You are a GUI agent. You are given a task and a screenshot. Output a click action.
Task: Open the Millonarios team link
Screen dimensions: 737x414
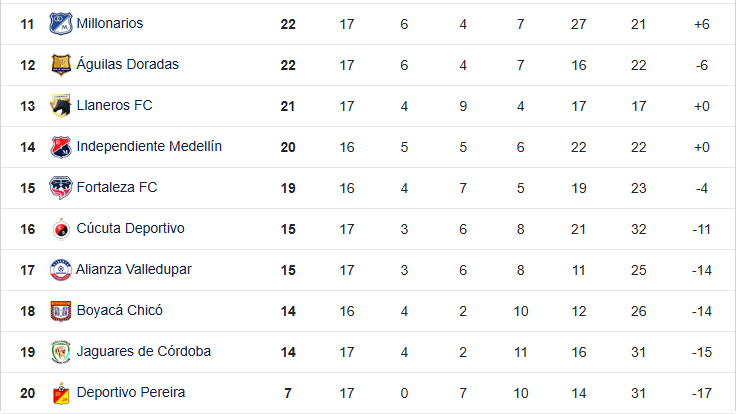[x=110, y=23]
